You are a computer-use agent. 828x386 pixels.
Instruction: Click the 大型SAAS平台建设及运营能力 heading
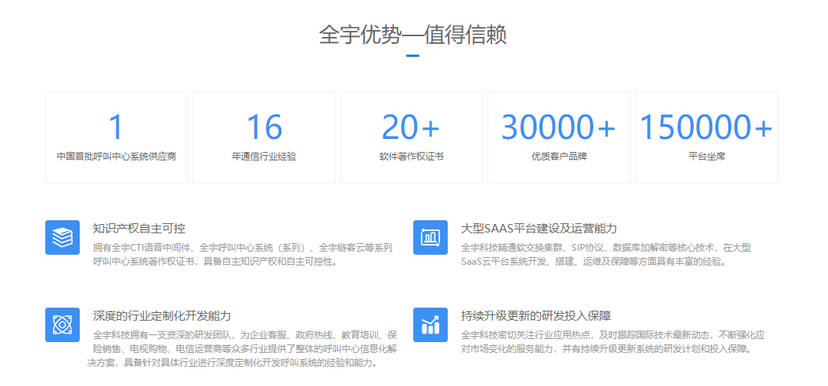pyautogui.click(x=539, y=229)
